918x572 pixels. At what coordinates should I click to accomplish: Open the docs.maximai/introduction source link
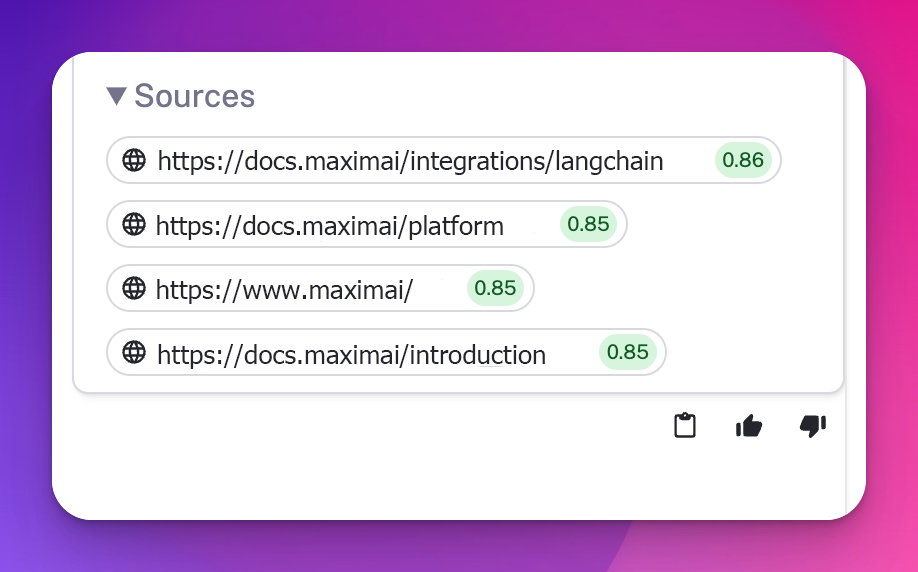351,354
